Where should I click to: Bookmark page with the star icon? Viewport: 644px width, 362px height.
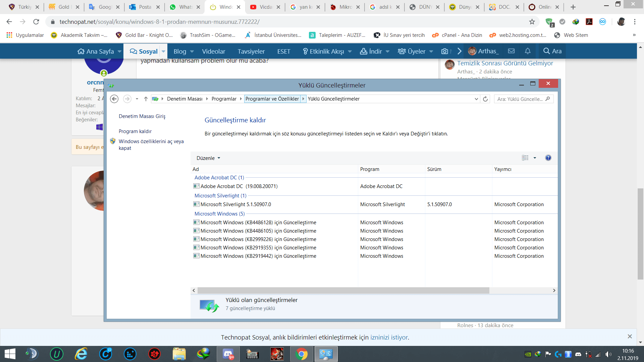pyautogui.click(x=532, y=22)
